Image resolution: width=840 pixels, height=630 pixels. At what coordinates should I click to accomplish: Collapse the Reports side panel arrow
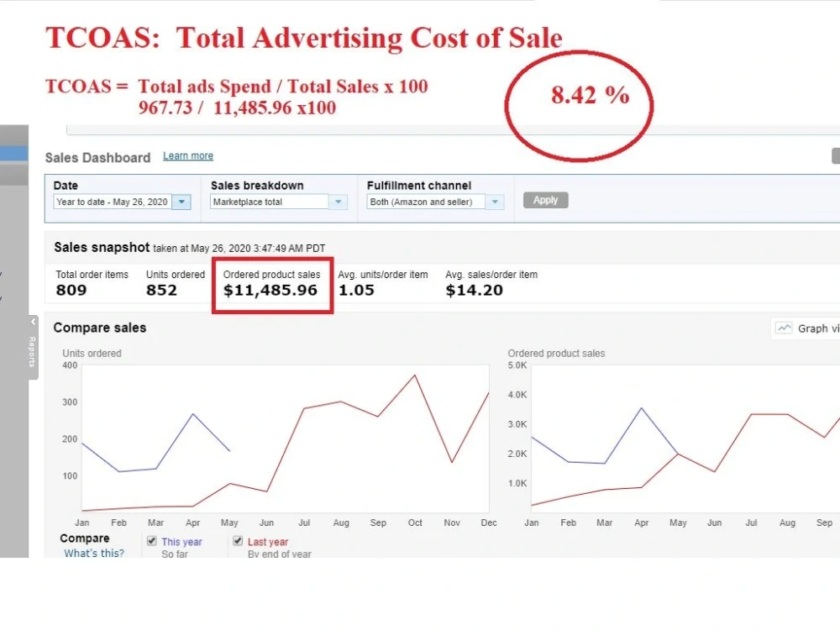click(x=34, y=322)
